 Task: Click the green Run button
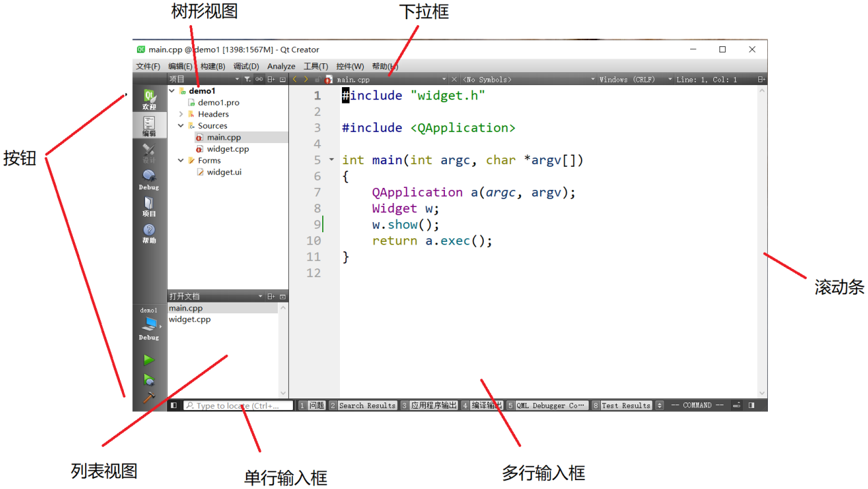click(x=149, y=360)
